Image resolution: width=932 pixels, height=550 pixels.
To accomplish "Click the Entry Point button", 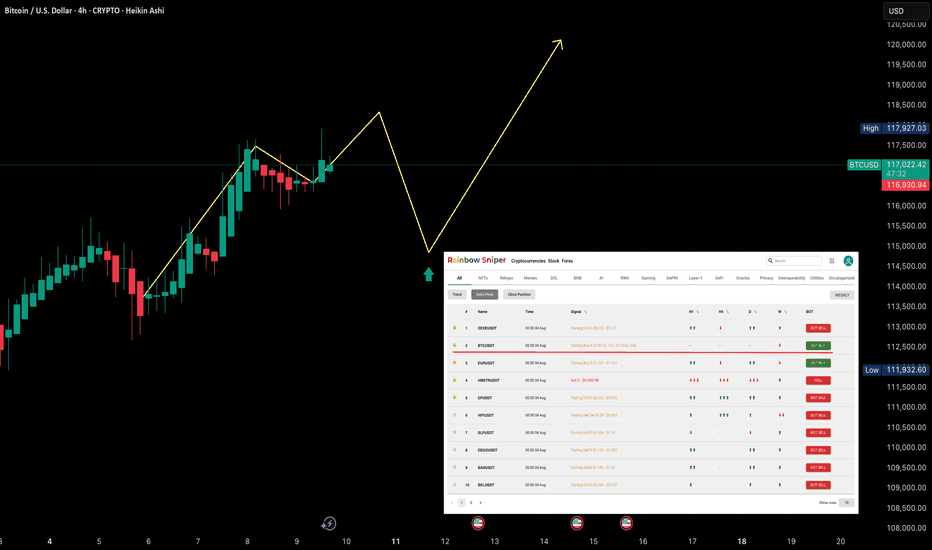I will point(484,294).
